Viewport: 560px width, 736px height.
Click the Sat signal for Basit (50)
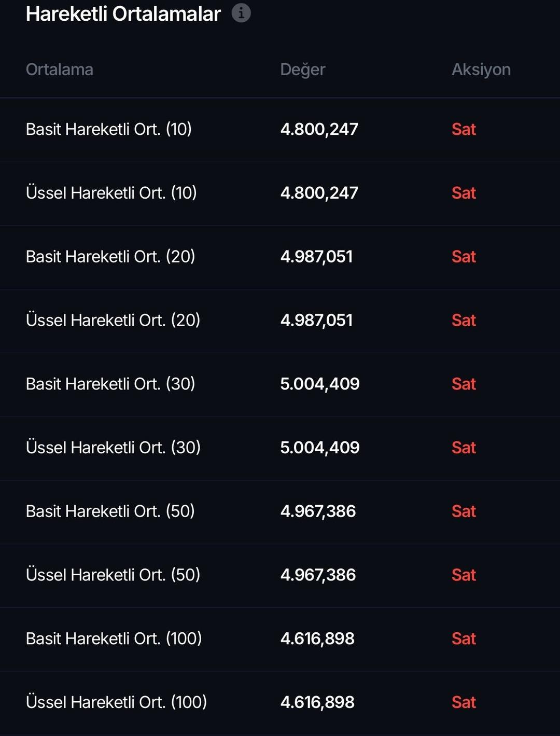pos(464,511)
